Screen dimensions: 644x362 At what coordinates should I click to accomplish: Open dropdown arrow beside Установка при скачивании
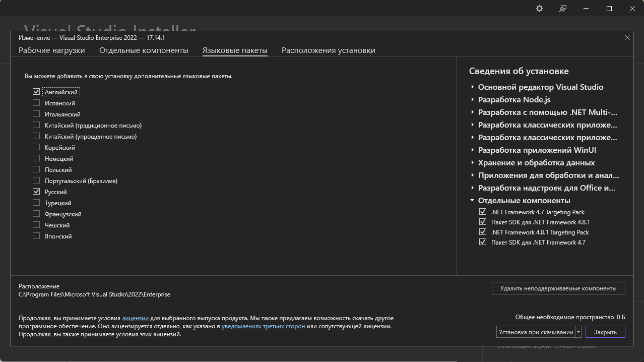(x=578, y=332)
